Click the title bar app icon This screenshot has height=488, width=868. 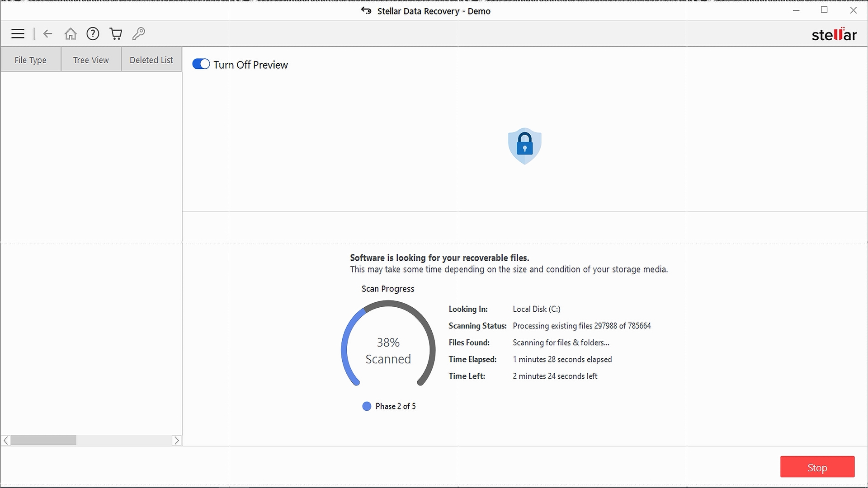coord(366,10)
